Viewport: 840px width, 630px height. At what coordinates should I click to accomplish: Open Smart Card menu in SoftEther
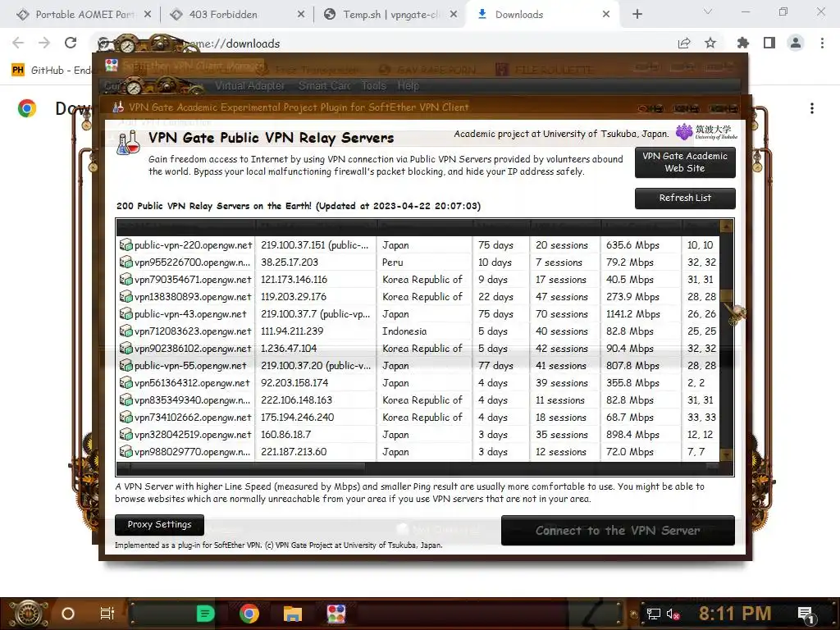tap(325, 85)
